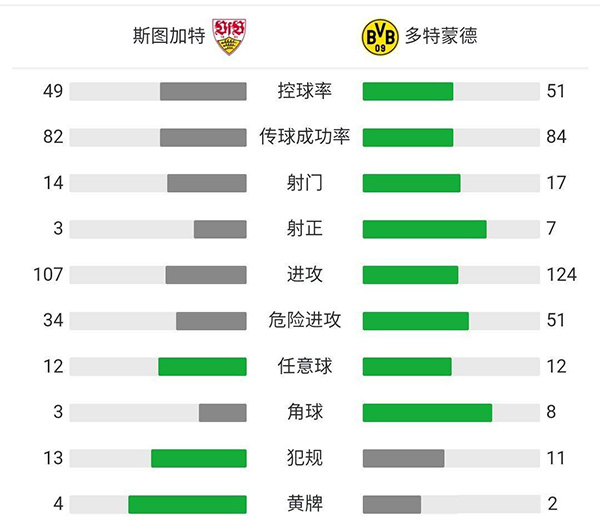
Task: Click Dortmund's gray yellow card bar
Action: tap(391, 504)
